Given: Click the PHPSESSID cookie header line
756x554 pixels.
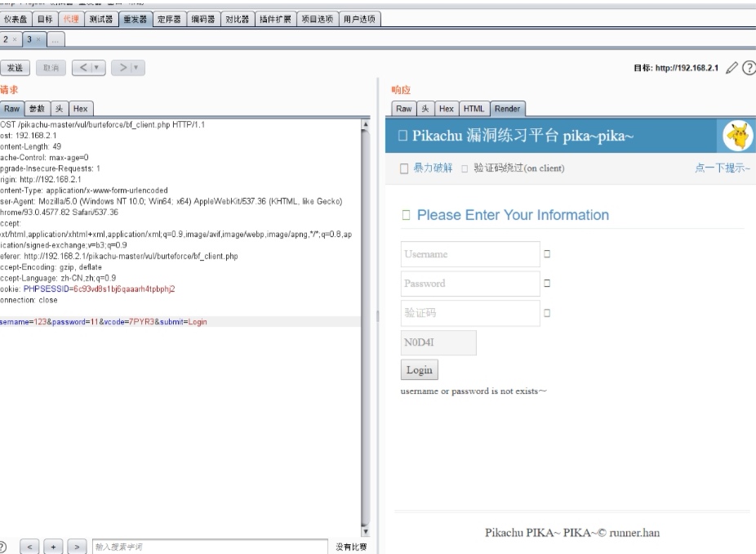Looking at the screenshot, I should [87, 289].
